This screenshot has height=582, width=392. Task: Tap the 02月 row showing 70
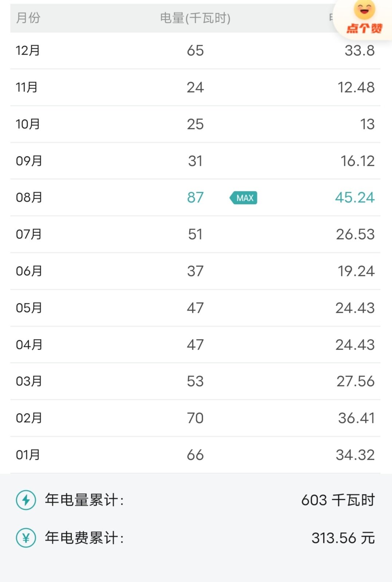click(x=195, y=418)
